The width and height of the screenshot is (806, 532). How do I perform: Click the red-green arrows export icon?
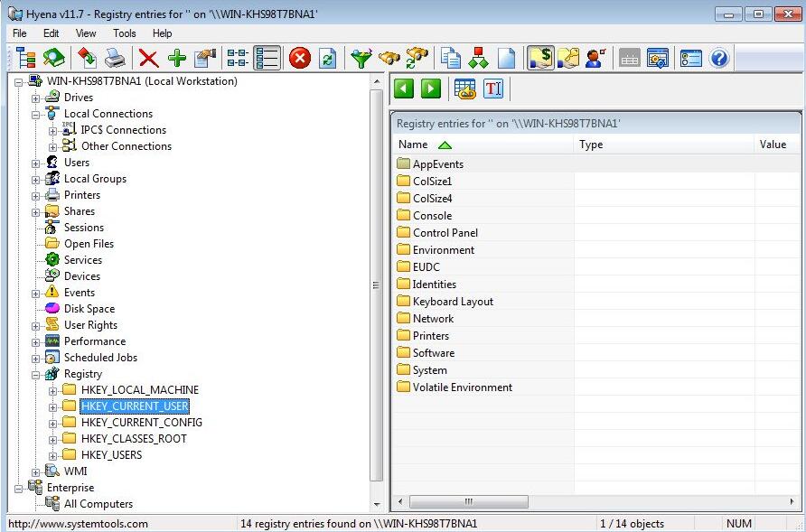point(87,58)
